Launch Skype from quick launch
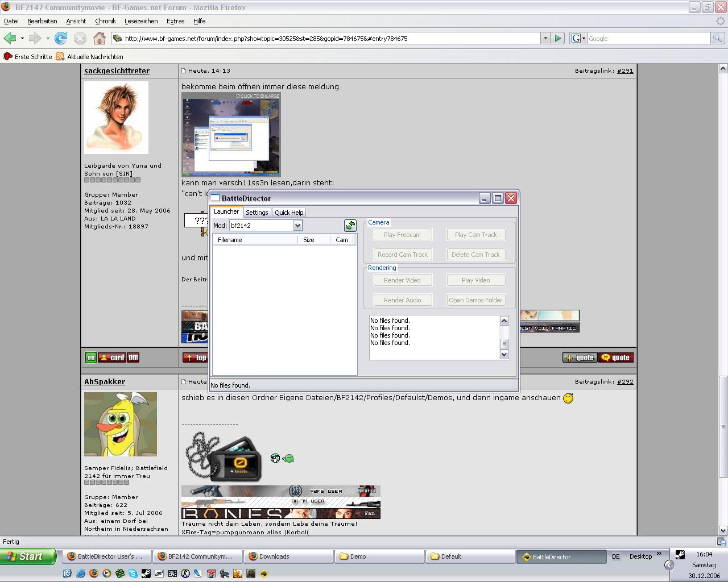The height and width of the screenshot is (582, 728). 133,573
